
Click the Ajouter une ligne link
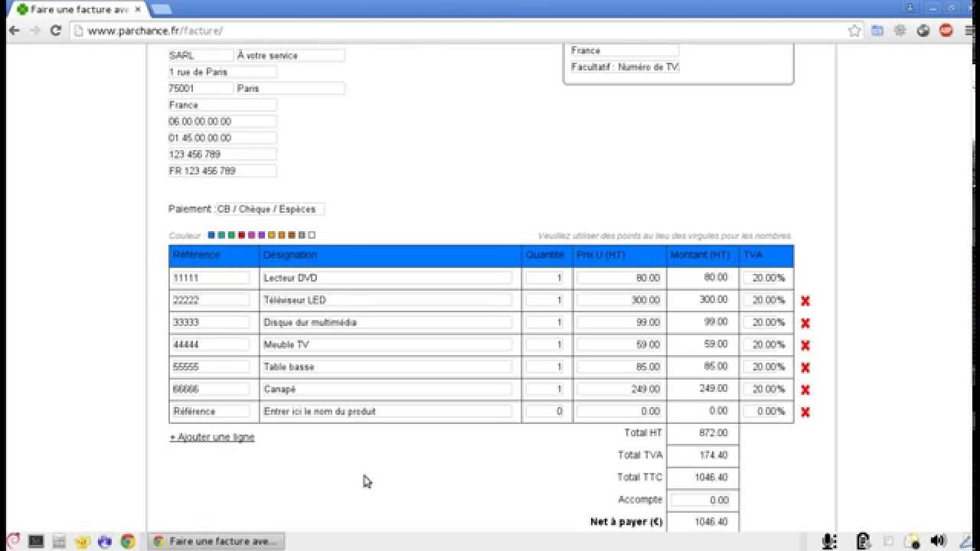point(212,437)
